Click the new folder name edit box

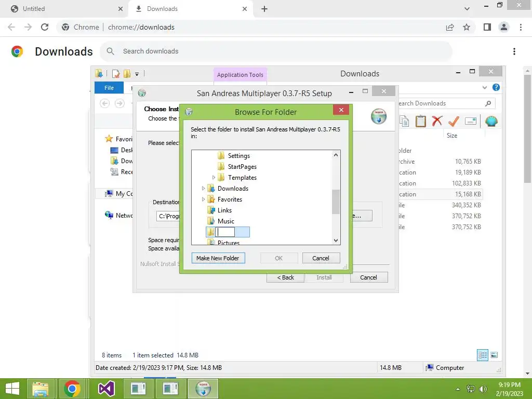225,232
